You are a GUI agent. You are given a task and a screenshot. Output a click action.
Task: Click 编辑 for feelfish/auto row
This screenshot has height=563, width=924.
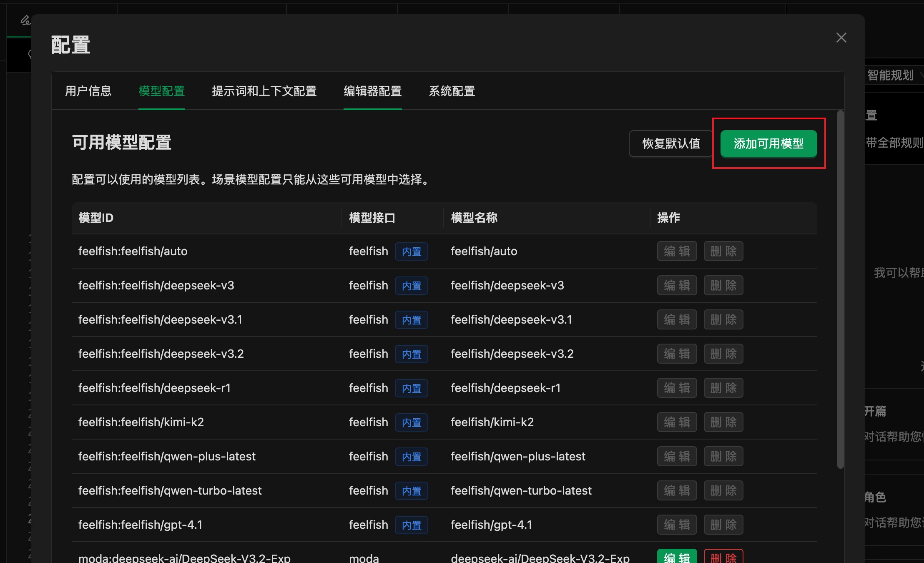[677, 251]
